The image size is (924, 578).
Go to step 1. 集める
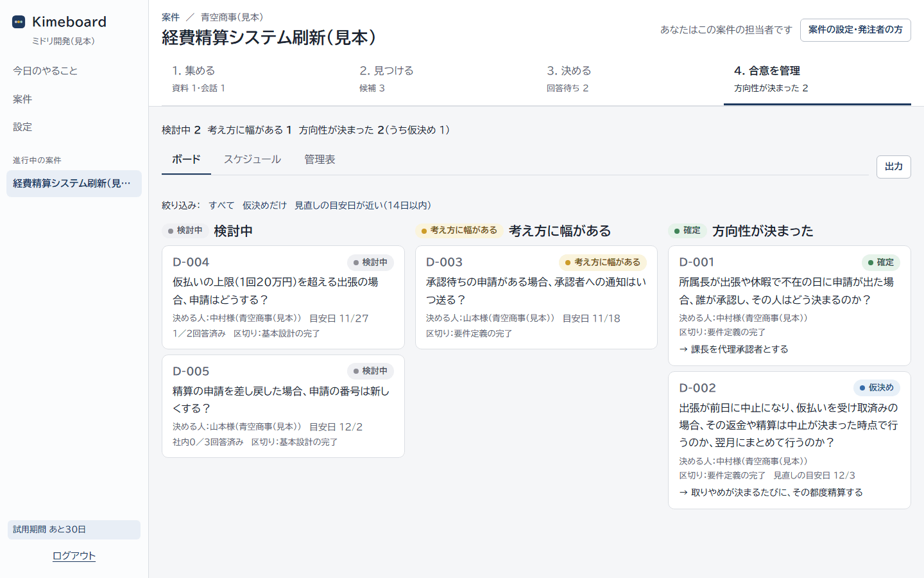255,79
